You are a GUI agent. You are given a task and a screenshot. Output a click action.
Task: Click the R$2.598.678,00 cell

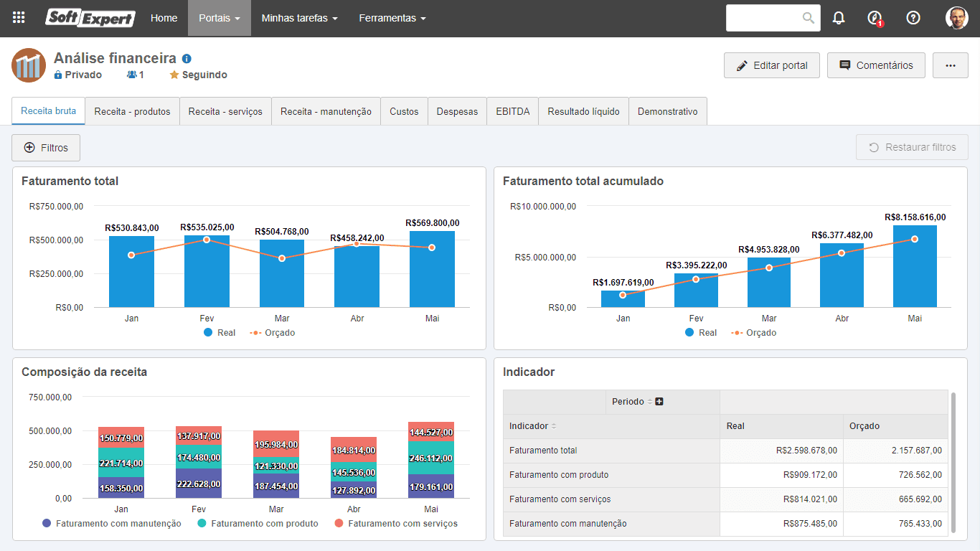[x=781, y=451]
